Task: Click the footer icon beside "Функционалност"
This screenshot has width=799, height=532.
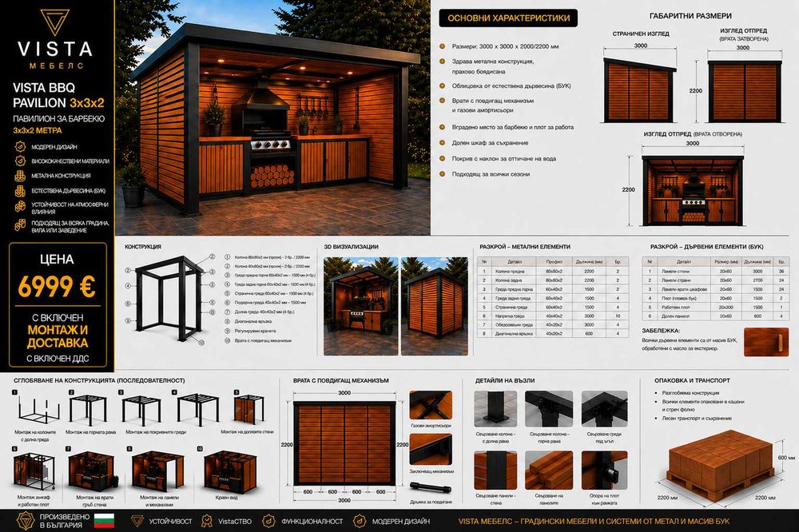Action: [268, 521]
